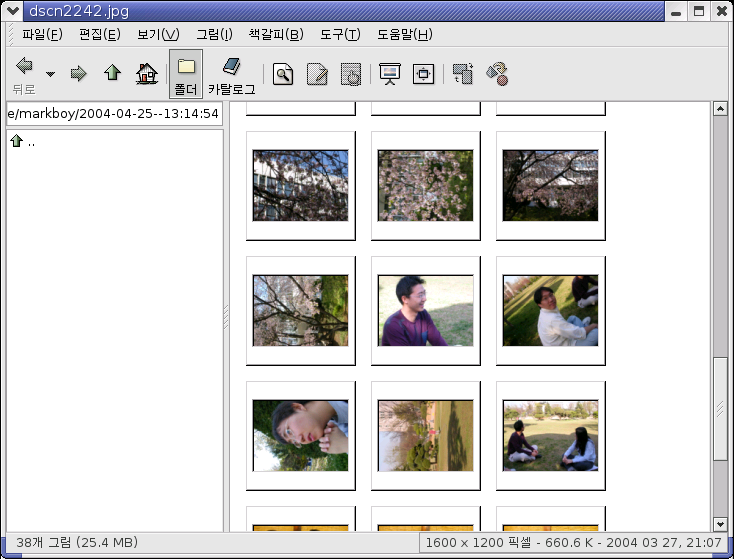Open the 그림(I) menu
Viewport: 734px width, 559px height.
[x=214, y=34]
